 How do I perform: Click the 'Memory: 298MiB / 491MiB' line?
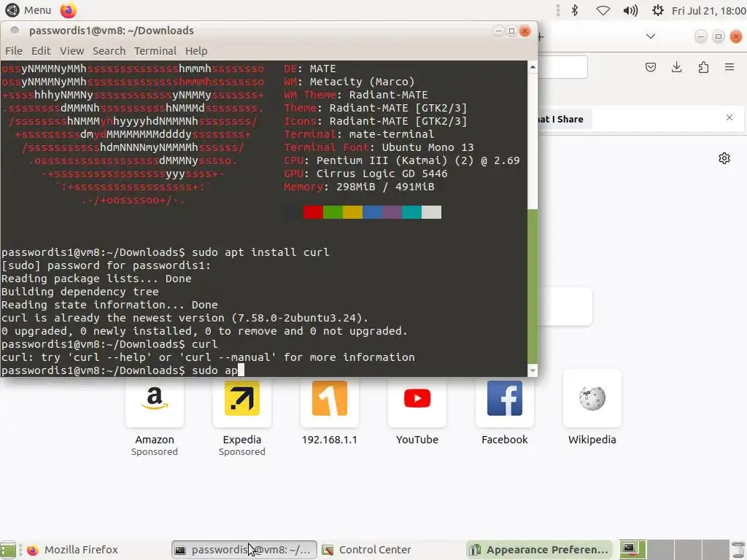[359, 187]
